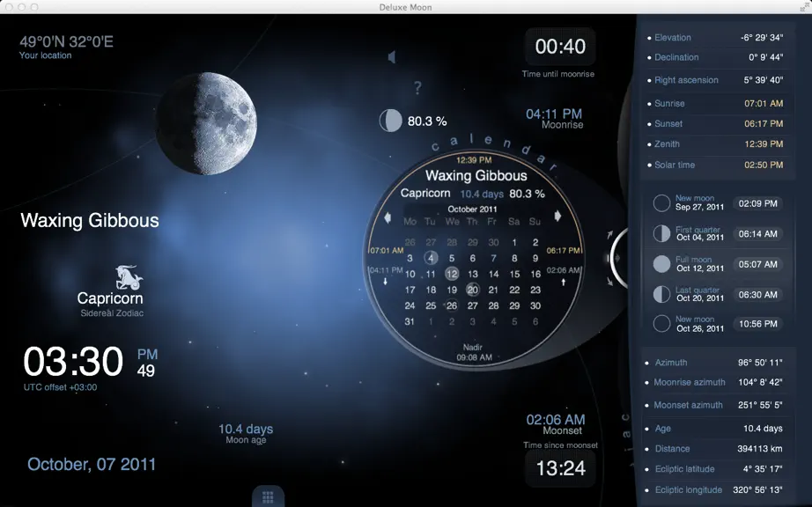Click the large moon image
The height and width of the screenshot is (507, 812).
click(206, 123)
